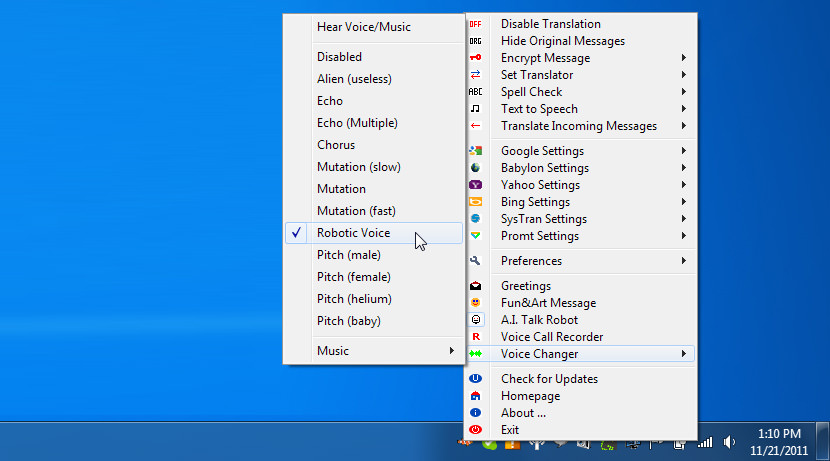Click the red arrow Translate Incoming icon

coord(475,126)
